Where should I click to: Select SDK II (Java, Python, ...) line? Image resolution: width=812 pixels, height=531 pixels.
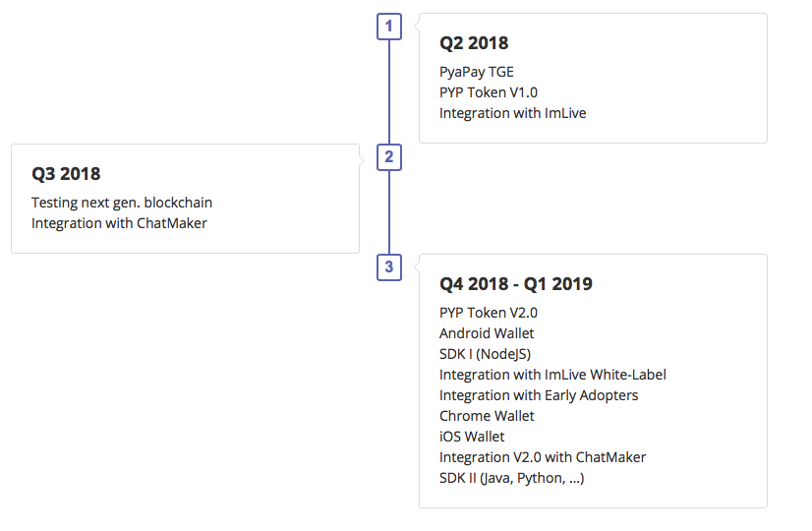pyautogui.click(x=511, y=478)
